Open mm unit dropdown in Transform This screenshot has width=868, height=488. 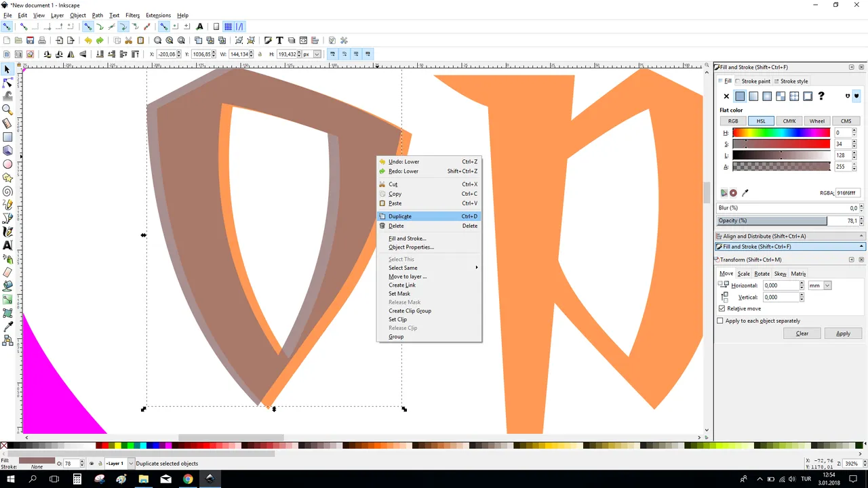tap(827, 285)
